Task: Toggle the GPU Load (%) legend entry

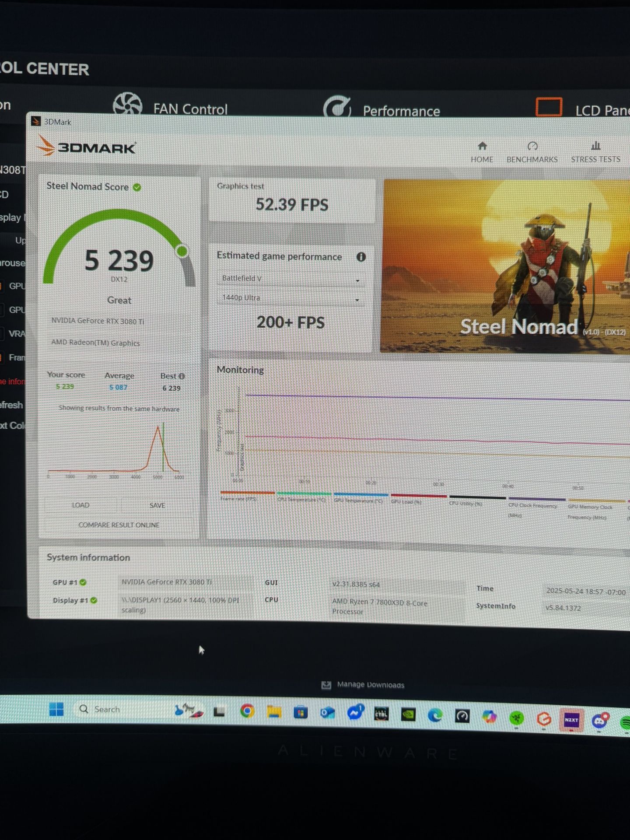Action: [x=418, y=499]
